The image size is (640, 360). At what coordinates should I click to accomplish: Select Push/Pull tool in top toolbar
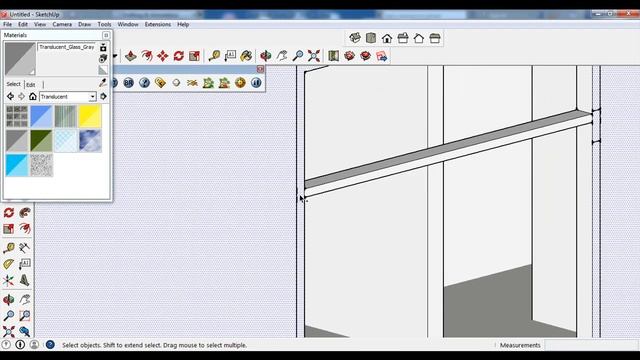(131, 56)
